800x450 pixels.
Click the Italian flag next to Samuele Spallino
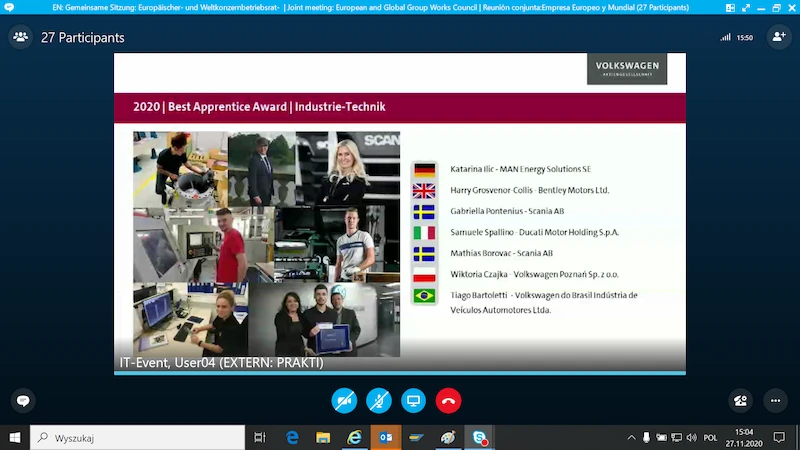click(x=424, y=233)
